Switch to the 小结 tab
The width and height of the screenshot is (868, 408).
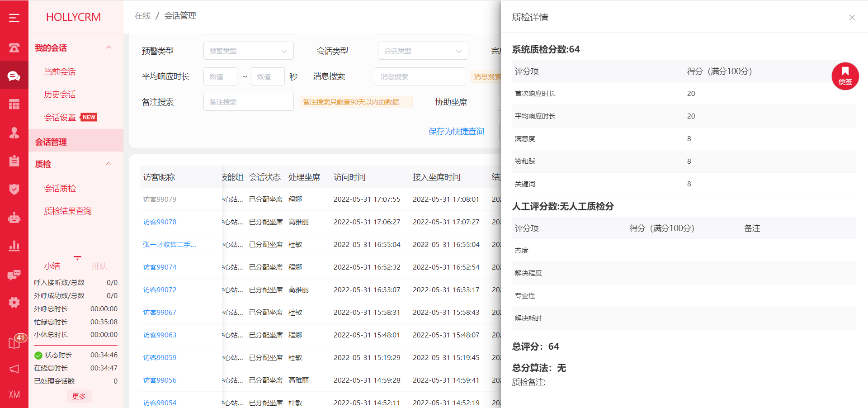pyautogui.click(x=52, y=266)
